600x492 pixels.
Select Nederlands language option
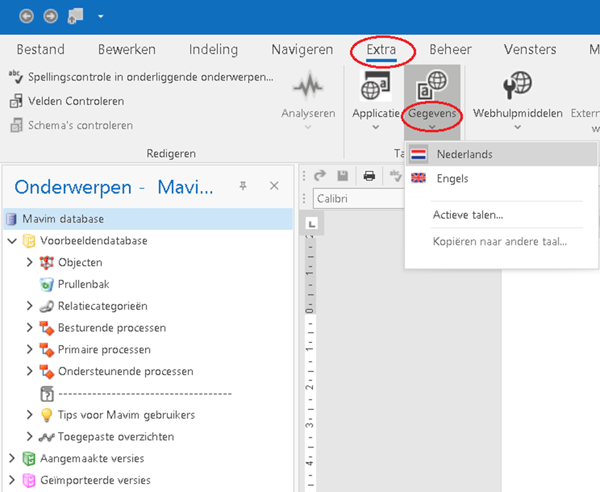coord(464,154)
